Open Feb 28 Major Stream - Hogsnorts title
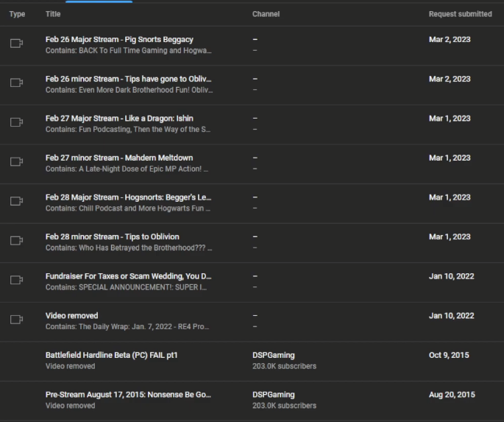This screenshot has width=504, height=422. point(128,197)
